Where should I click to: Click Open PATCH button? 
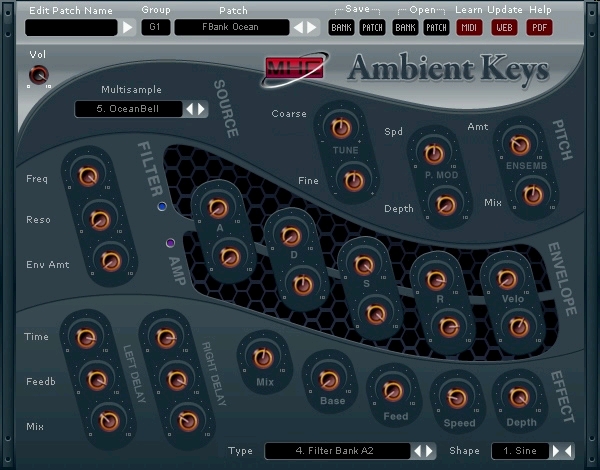[x=436, y=27]
